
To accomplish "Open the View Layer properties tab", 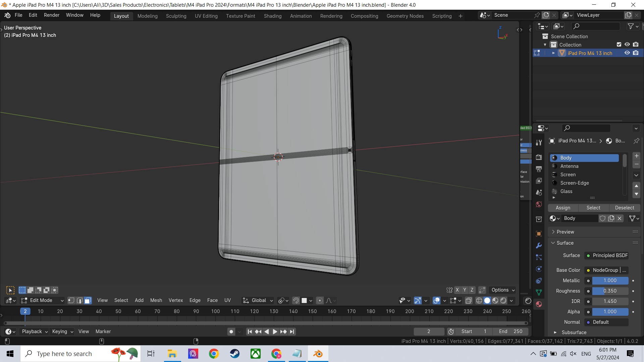I will 539,181.
